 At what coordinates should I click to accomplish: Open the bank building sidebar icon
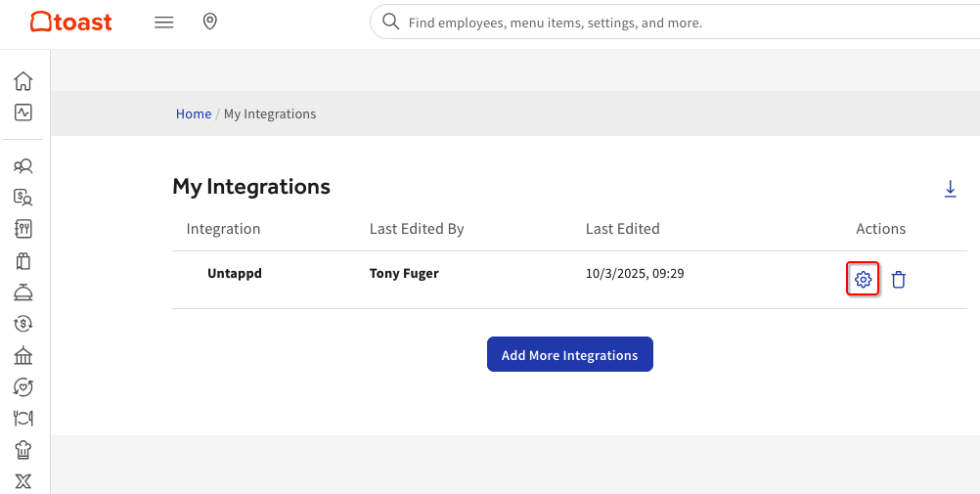click(23, 355)
